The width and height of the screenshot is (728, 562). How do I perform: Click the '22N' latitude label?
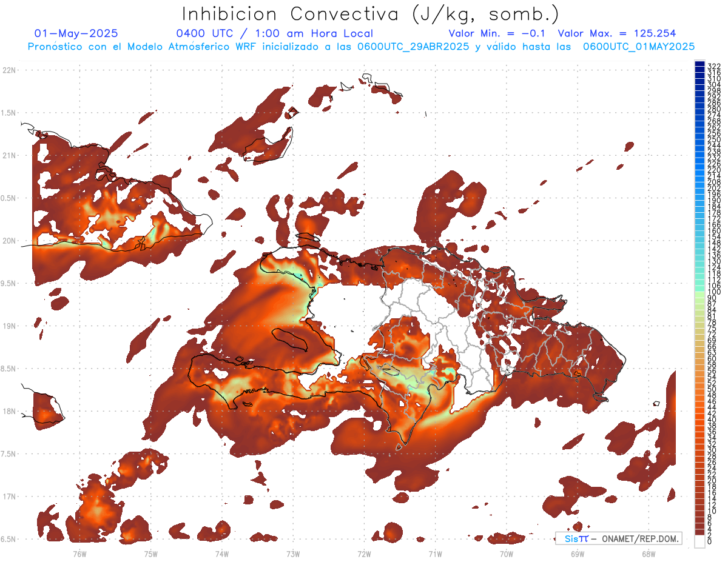click(x=8, y=70)
